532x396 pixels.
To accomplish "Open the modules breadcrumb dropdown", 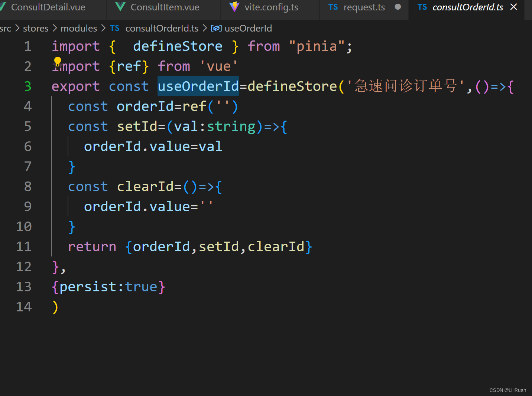I will click(x=79, y=28).
